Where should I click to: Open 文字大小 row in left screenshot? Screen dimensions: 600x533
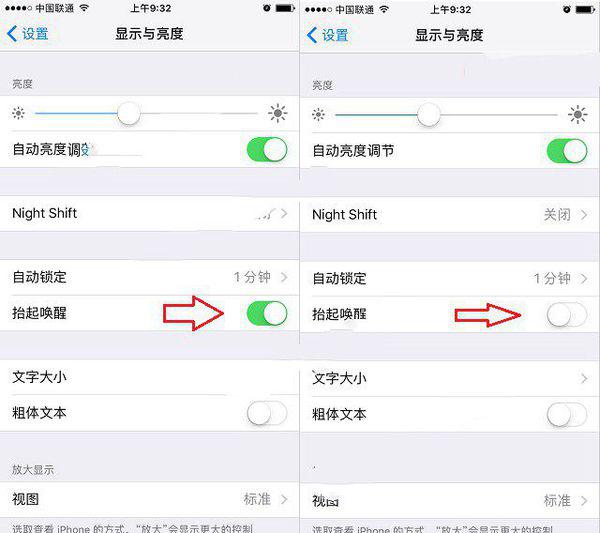(x=149, y=377)
